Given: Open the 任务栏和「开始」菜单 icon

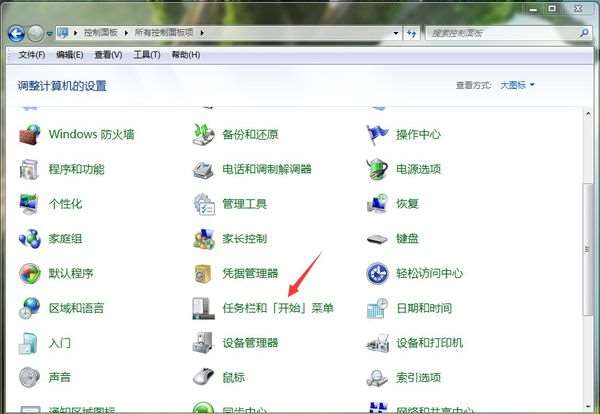Looking at the screenshot, I should point(203,308).
